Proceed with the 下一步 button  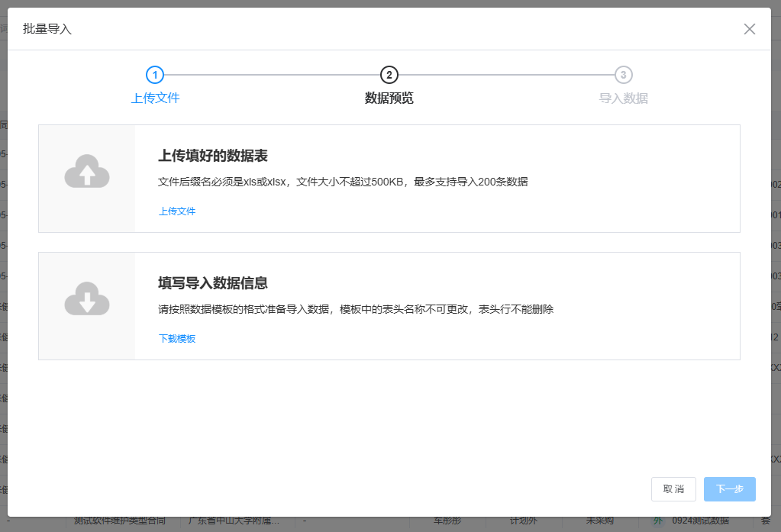pos(729,489)
